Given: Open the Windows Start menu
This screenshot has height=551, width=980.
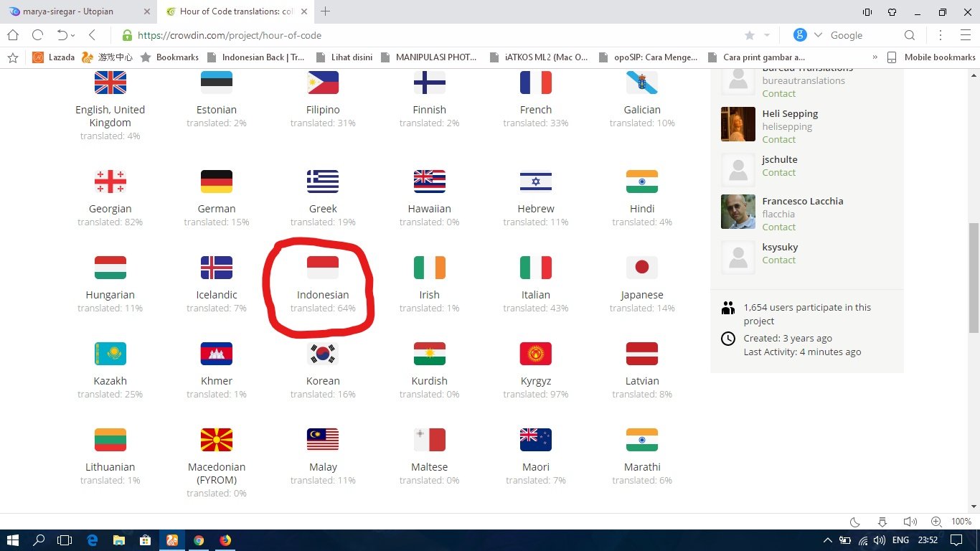Looking at the screenshot, I should 13,540.
